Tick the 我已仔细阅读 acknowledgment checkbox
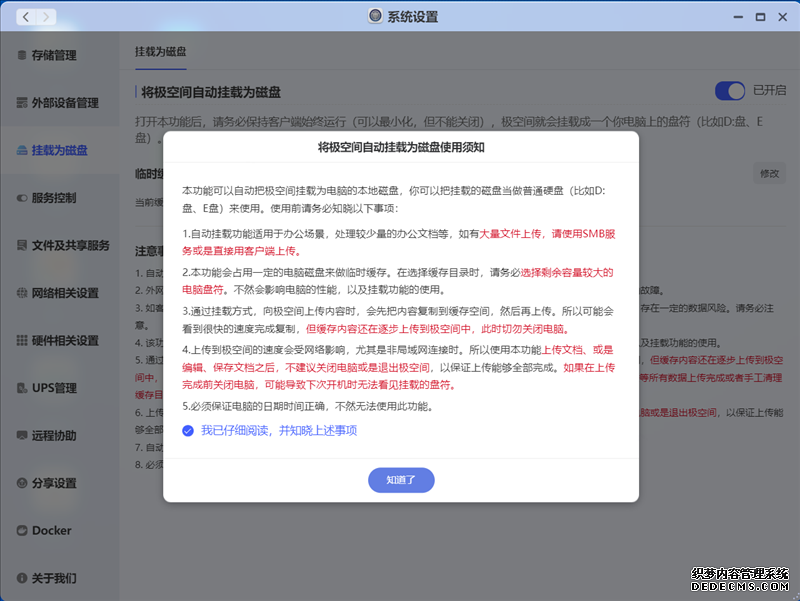800x601 pixels. 188,430
